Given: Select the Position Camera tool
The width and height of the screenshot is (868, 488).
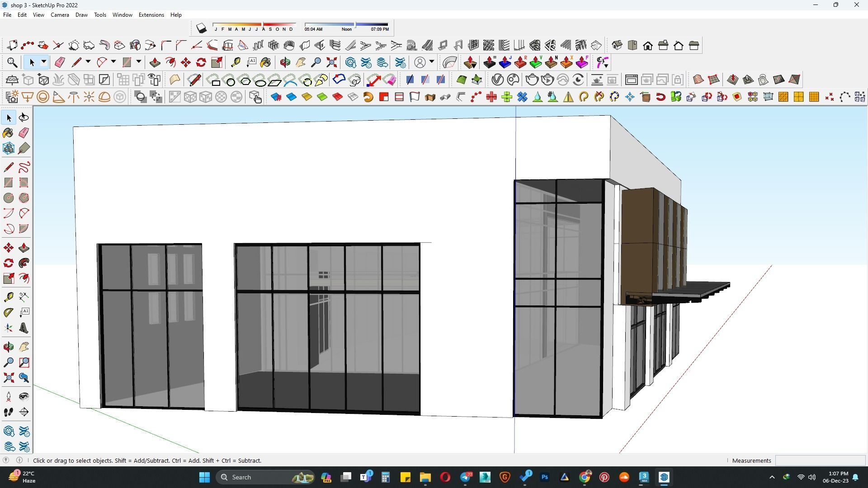Looking at the screenshot, I should [x=9, y=397].
